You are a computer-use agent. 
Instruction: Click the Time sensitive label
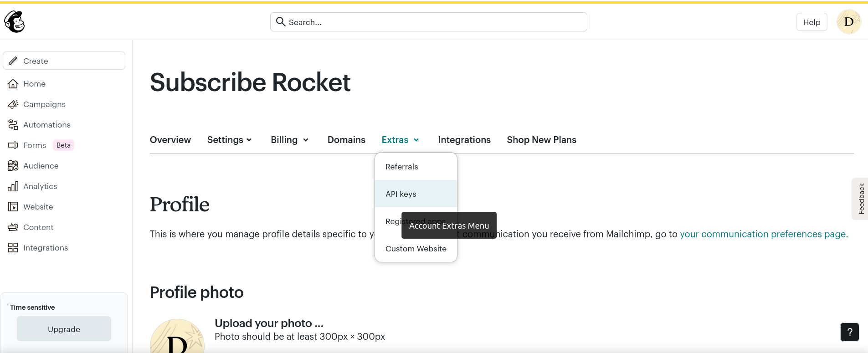click(x=32, y=307)
